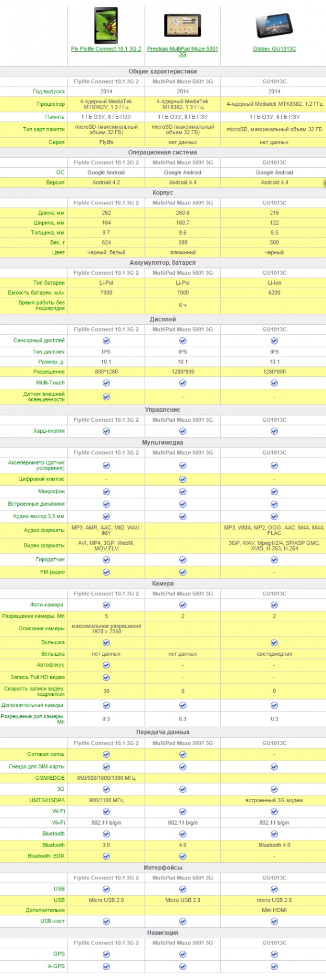Click the Цифровой компас checkmark for Prestigio

pyautogui.click(x=183, y=480)
